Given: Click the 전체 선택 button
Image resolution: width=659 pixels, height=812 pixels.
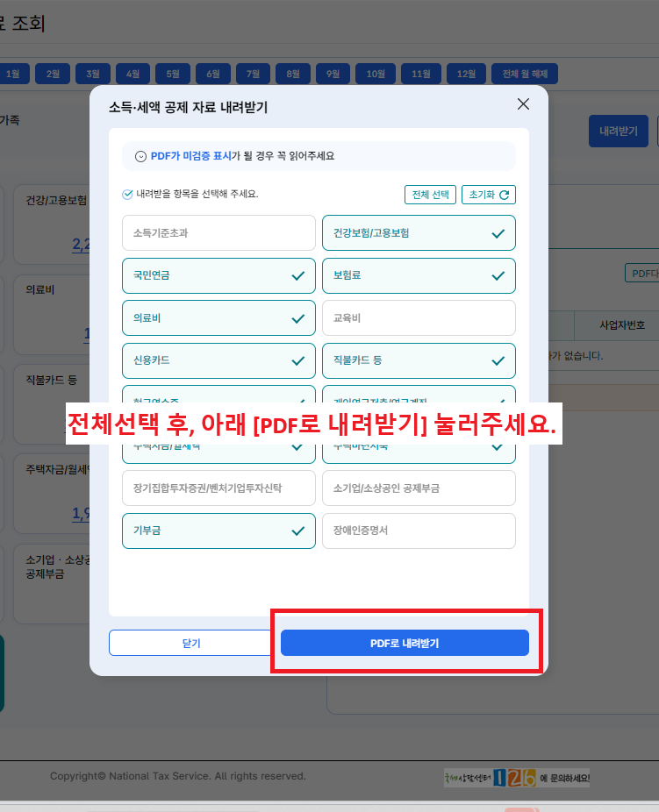Looking at the screenshot, I should [430, 195].
